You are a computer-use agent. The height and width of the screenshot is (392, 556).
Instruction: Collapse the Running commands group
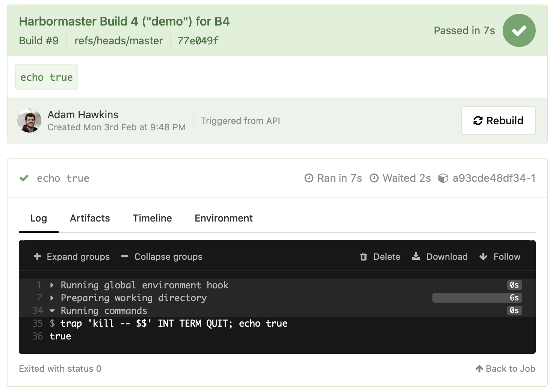(x=52, y=311)
